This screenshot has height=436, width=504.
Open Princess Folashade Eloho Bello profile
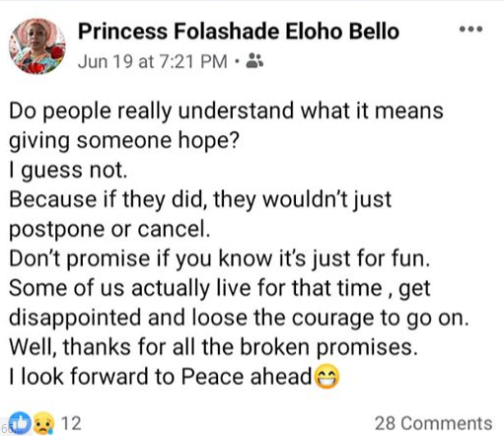point(239,32)
